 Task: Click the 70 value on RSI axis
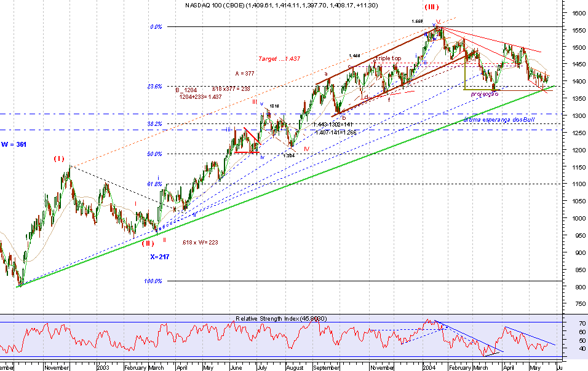[x=582, y=324]
